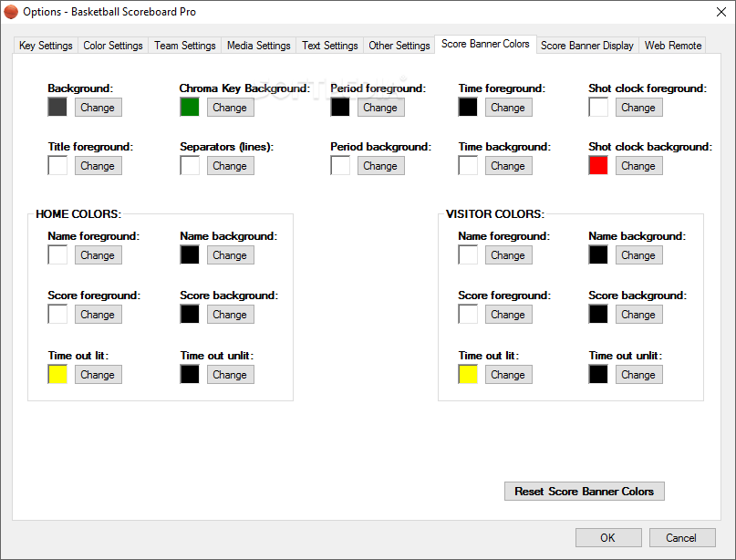Change Home Score background color
This screenshot has height=560, width=736.
tap(231, 315)
